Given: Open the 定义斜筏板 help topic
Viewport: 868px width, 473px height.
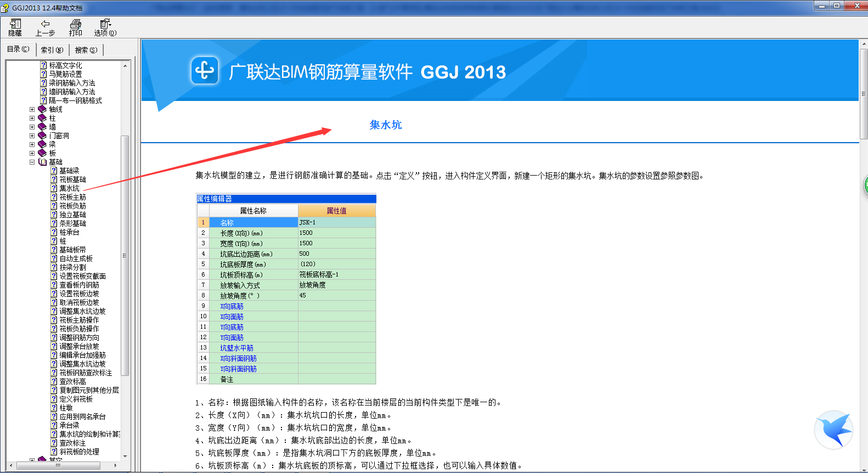Looking at the screenshot, I should click(x=76, y=399).
